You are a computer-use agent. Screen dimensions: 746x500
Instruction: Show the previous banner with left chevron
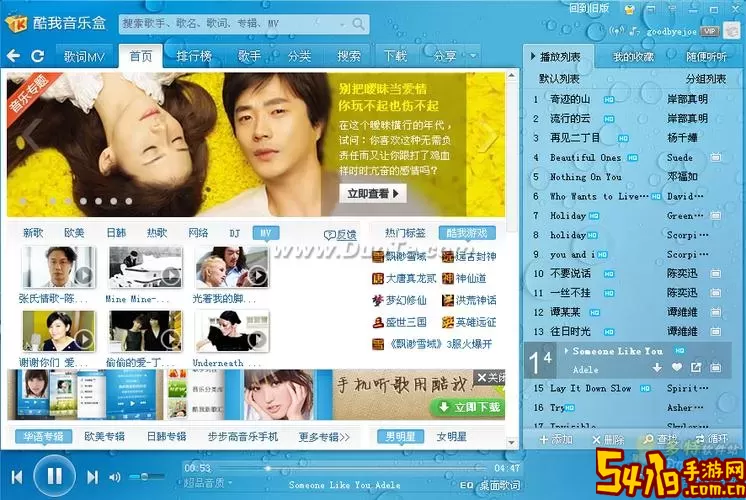[31, 137]
